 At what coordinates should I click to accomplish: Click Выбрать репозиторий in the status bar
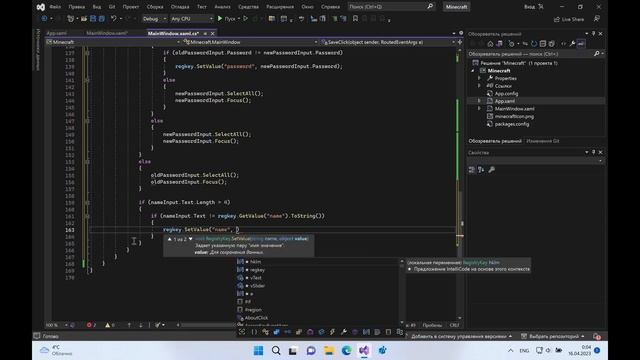(553, 336)
